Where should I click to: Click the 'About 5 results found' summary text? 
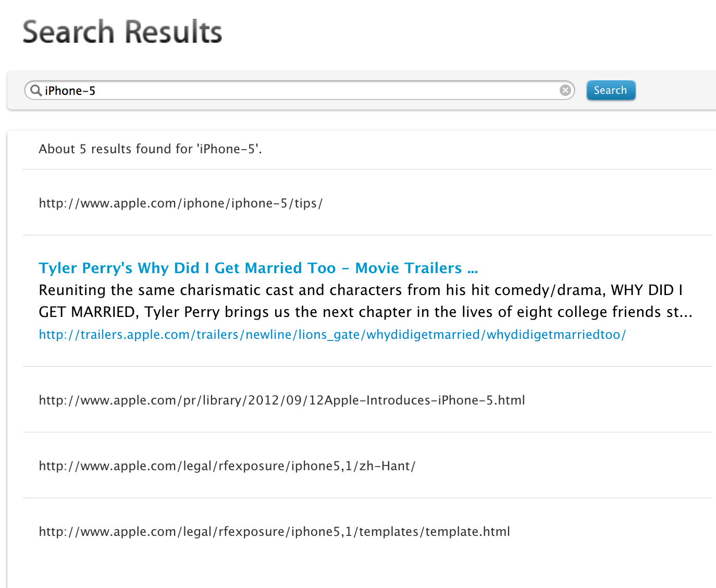coord(150,149)
